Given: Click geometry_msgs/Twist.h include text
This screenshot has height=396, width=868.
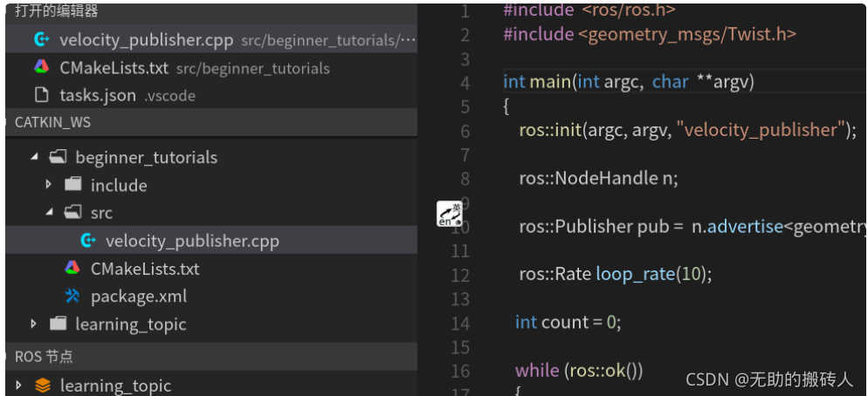Looking at the screenshot, I should (687, 34).
